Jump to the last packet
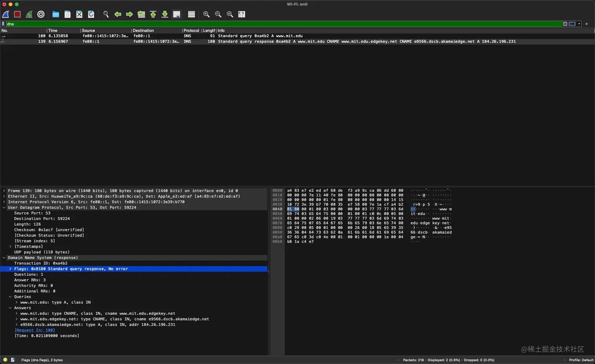 click(165, 15)
